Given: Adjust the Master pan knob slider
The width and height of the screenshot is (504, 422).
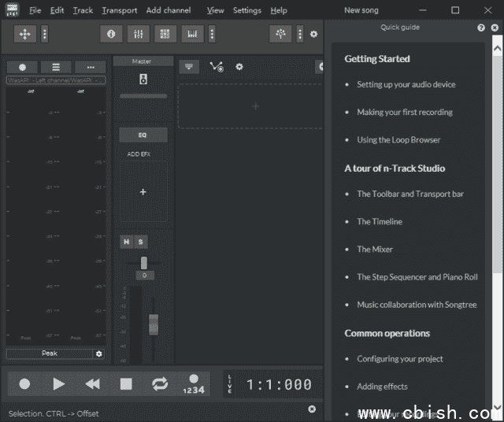Looking at the screenshot, I should [x=143, y=263].
